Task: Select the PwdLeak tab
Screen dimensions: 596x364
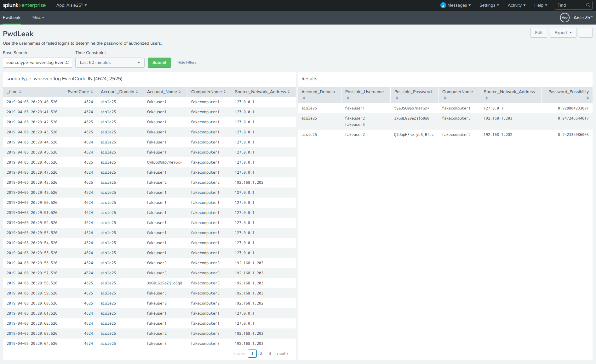Action: [x=12, y=18]
